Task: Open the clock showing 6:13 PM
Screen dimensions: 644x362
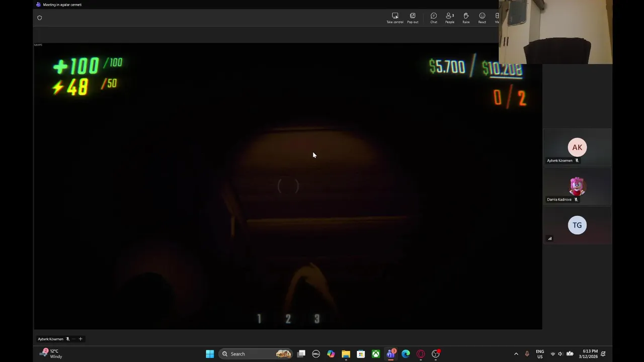Action: 588,354
